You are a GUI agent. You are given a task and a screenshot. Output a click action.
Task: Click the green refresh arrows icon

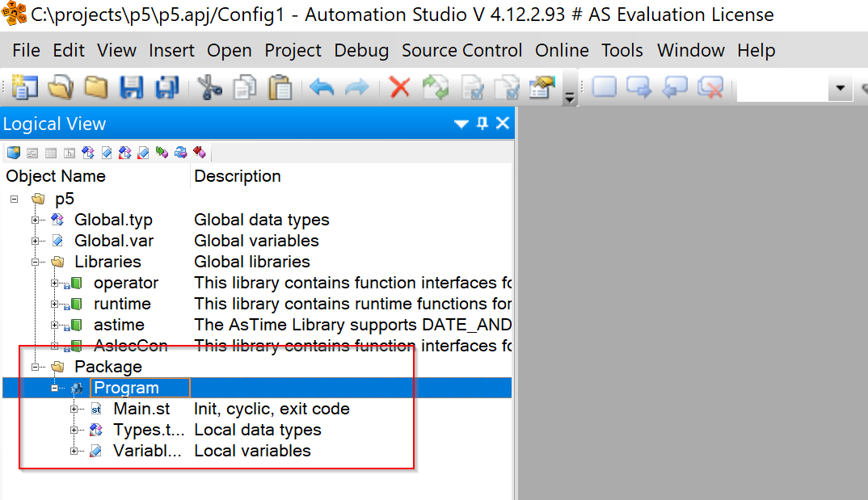click(x=436, y=87)
